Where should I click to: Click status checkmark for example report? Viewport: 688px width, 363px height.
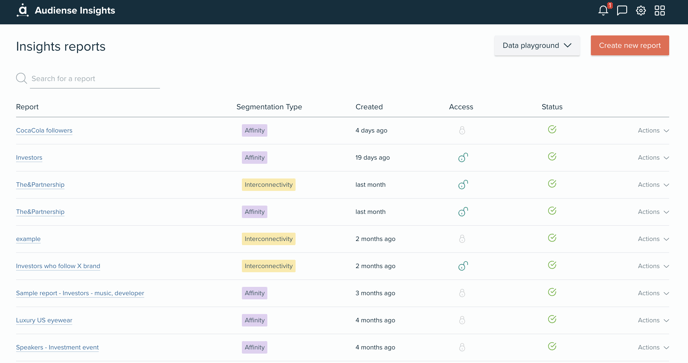552,238
